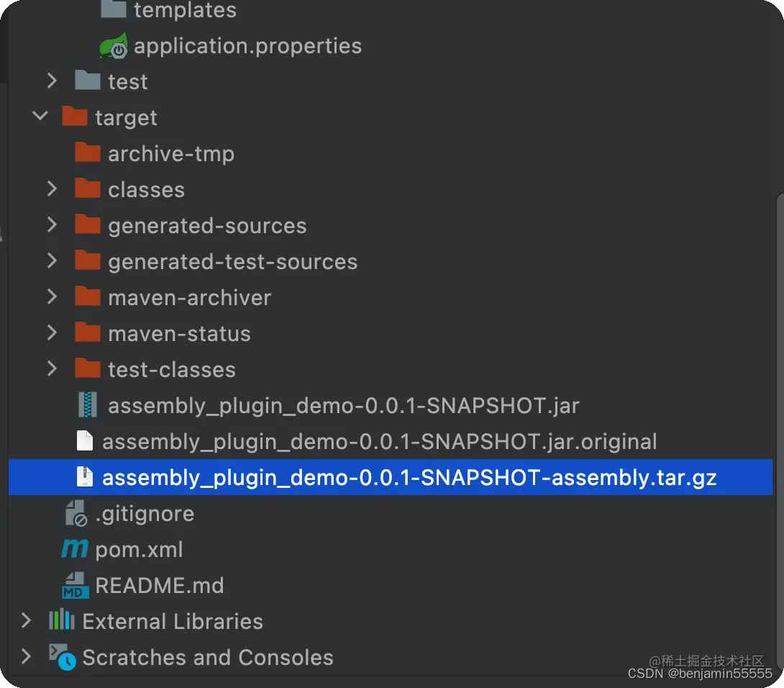Select the README.md file name
Image resolution: width=784 pixels, height=688 pixels.
point(160,586)
